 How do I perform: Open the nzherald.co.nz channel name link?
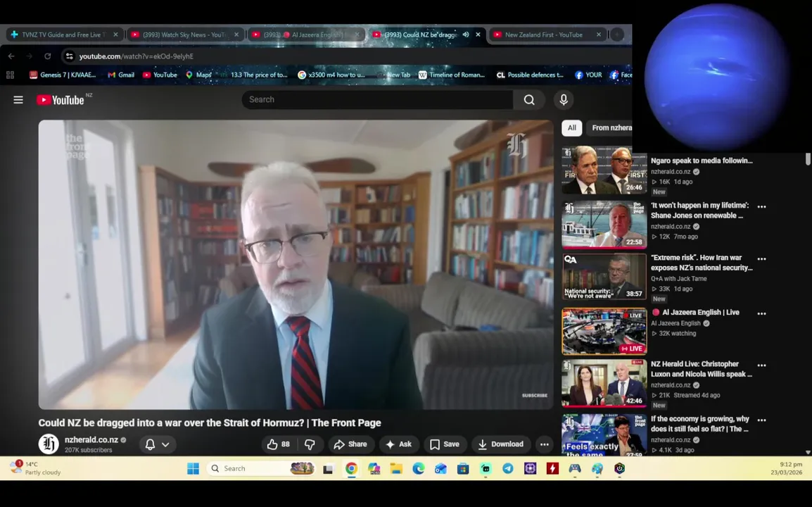click(x=91, y=439)
